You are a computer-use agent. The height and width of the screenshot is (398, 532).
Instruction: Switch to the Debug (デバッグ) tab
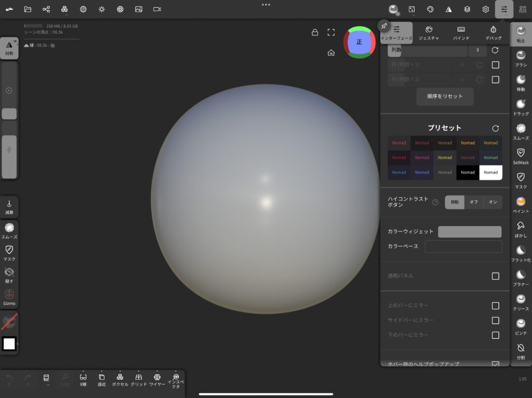[x=493, y=33]
